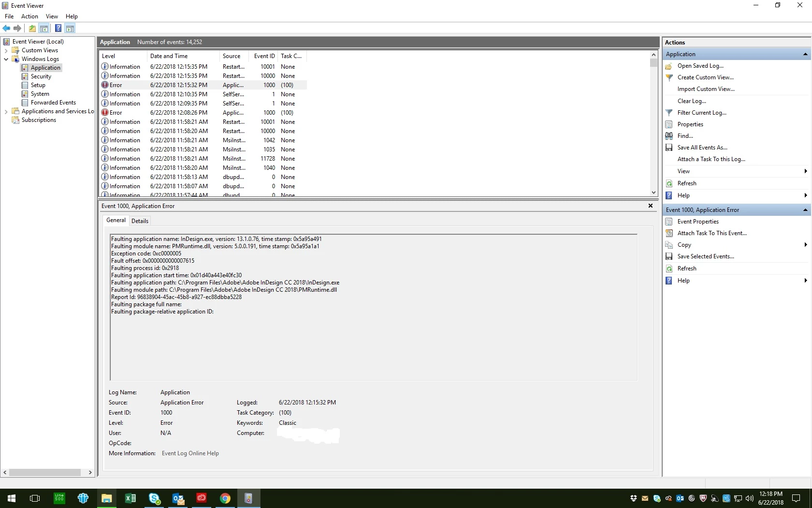
Task: Click Refresh under Application actions
Action: click(687, 183)
